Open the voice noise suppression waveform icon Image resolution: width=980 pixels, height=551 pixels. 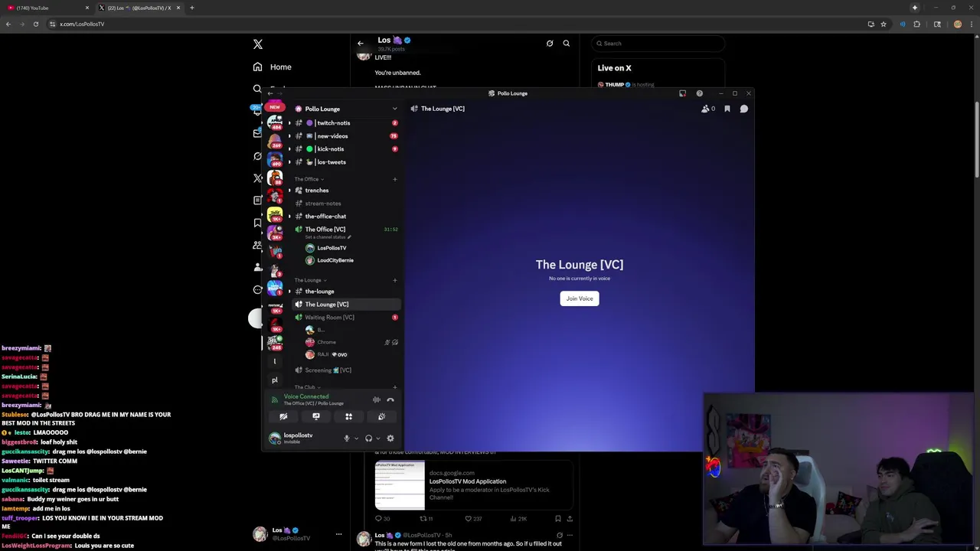click(376, 399)
